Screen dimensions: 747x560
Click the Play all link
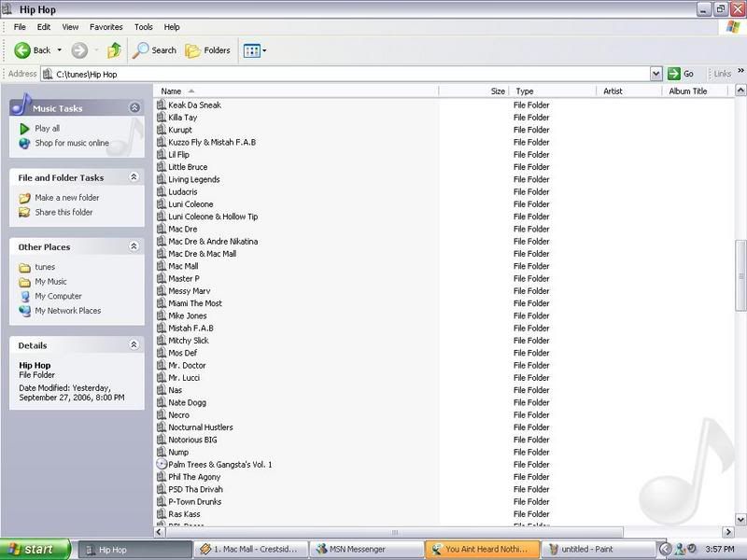tap(48, 129)
